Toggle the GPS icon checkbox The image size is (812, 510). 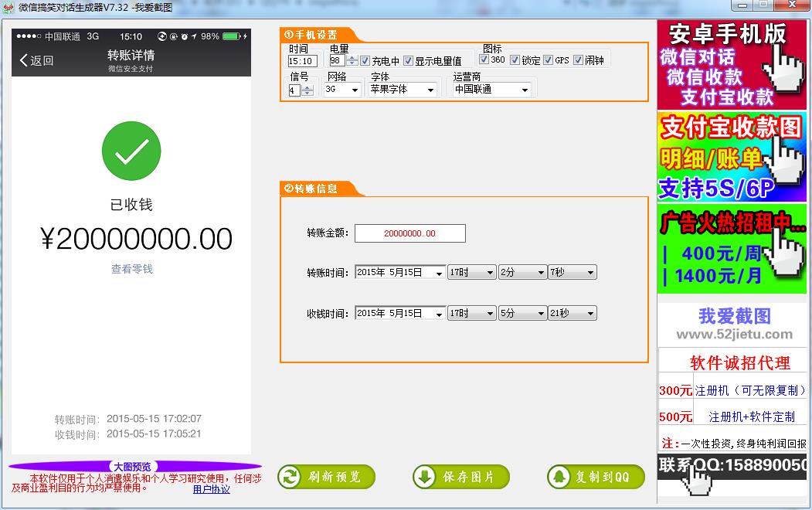pos(546,59)
